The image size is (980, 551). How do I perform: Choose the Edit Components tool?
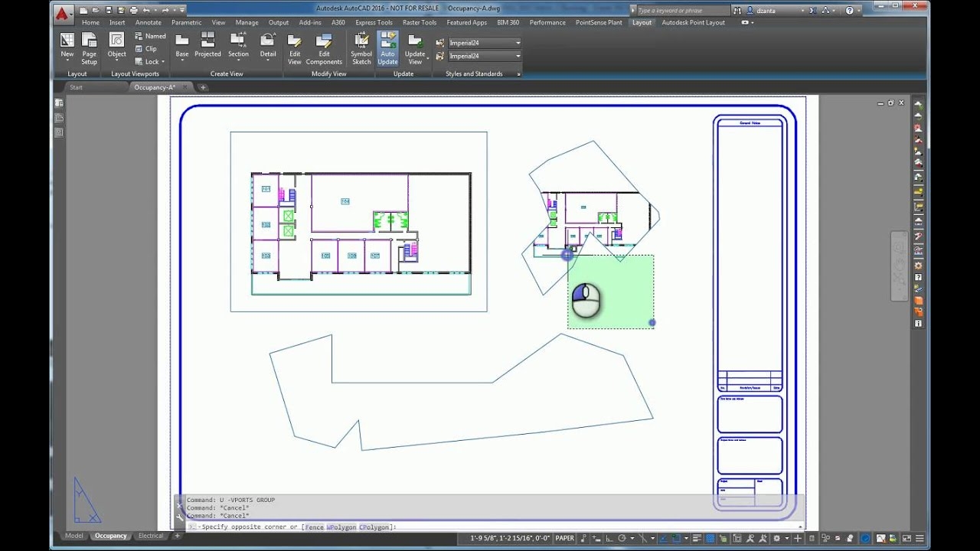click(324, 45)
